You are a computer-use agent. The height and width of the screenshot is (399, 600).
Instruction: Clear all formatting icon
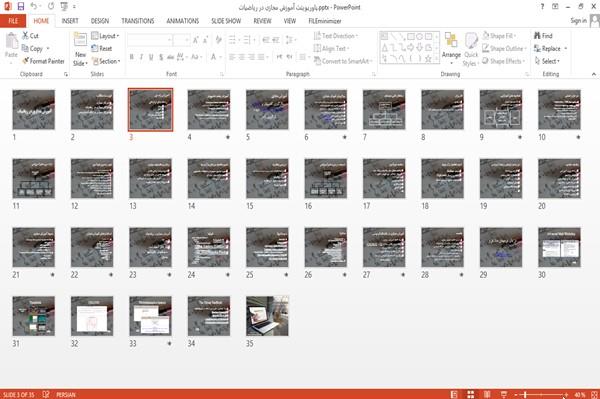pyautogui.click(x=218, y=40)
